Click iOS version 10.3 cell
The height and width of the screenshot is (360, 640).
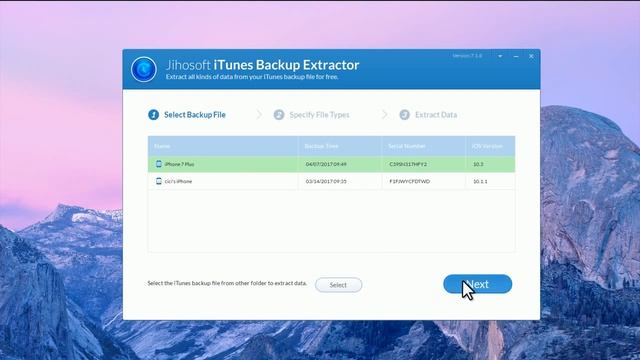[x=478, y=164]
